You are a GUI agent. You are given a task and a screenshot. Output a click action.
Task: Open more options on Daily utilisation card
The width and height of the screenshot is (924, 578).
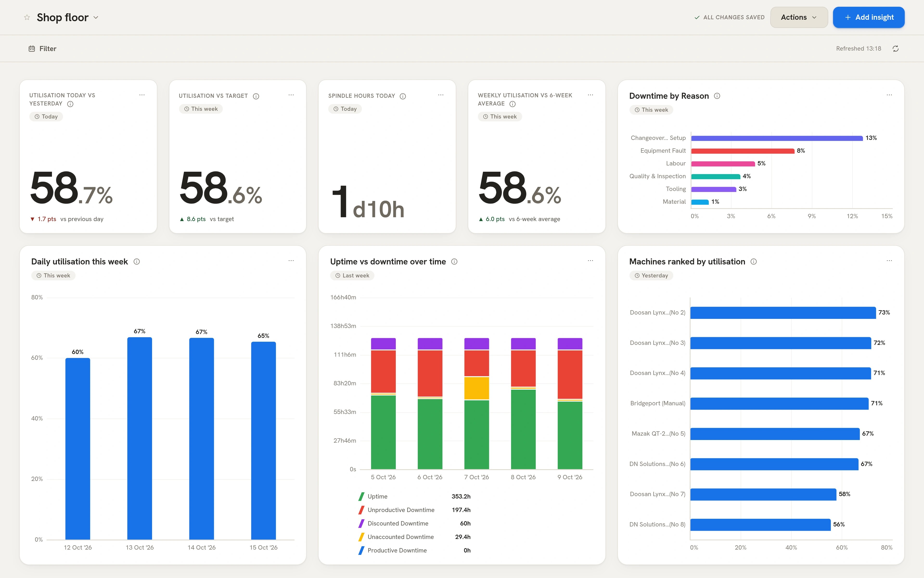point(291,261)
